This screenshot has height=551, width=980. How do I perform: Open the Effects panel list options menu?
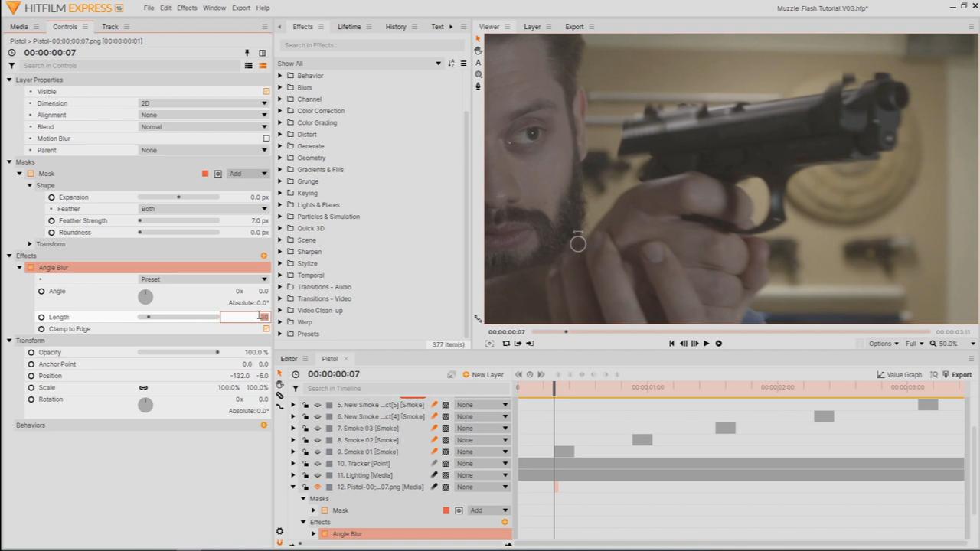463,64
